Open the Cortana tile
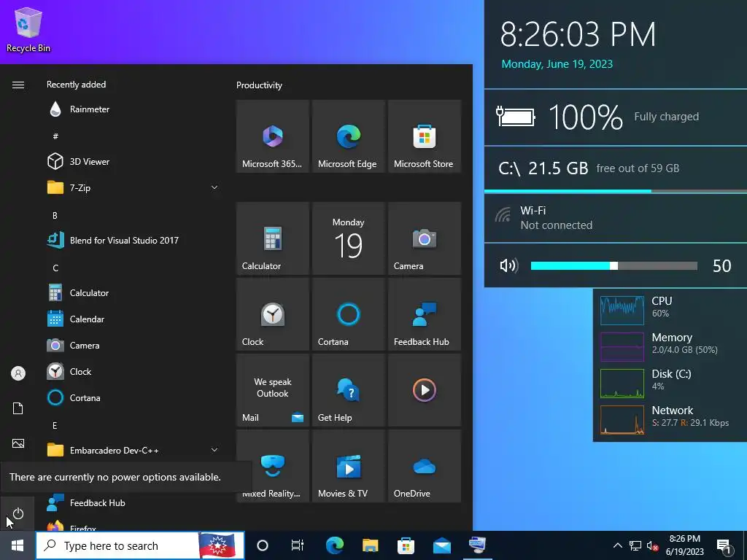 [348, 314]
